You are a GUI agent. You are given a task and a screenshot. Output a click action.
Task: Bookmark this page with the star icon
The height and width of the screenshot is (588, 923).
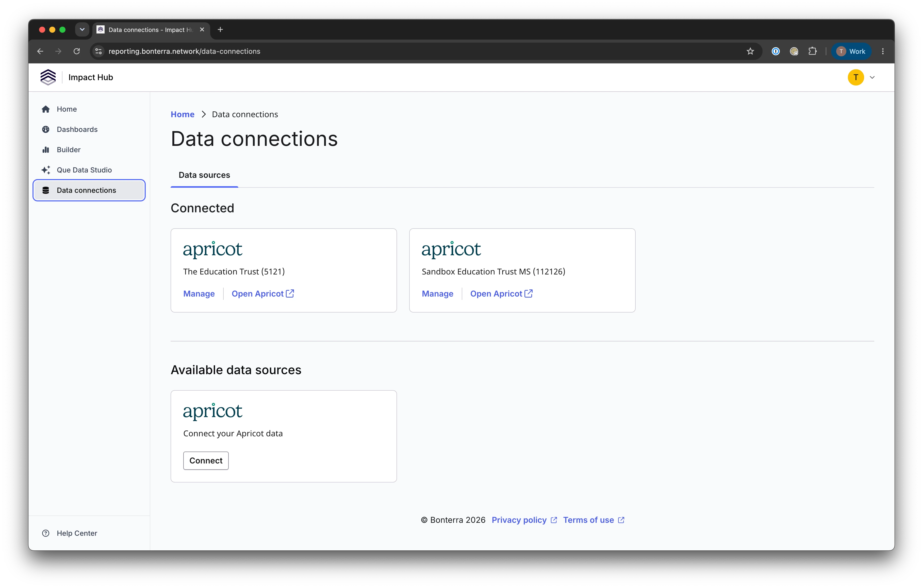[x=750, y=51]
